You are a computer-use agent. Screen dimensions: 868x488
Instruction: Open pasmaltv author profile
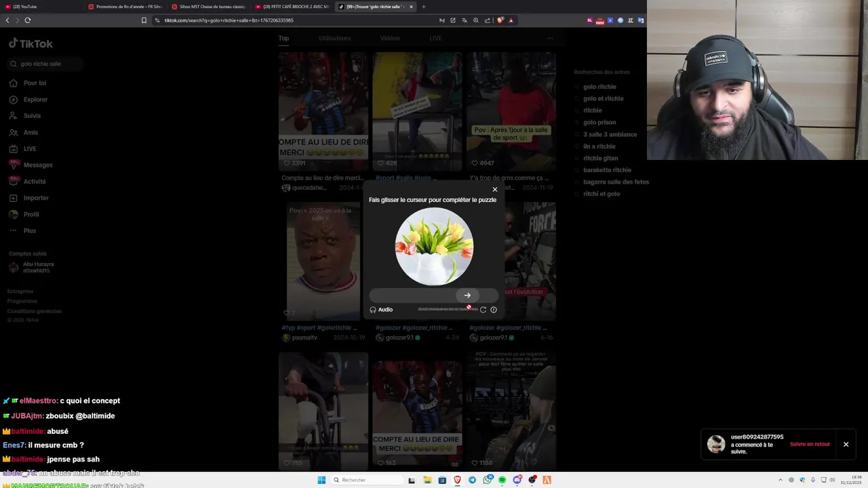pyautogui.click(x=300, y=338)
